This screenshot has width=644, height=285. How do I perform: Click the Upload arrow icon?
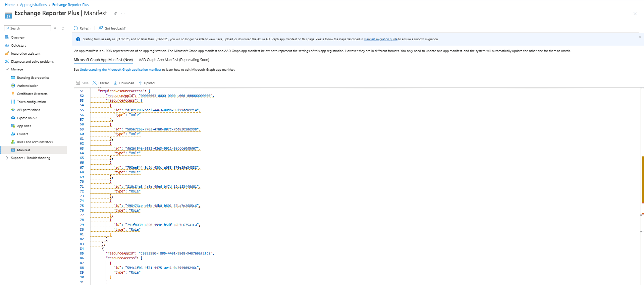140,83
